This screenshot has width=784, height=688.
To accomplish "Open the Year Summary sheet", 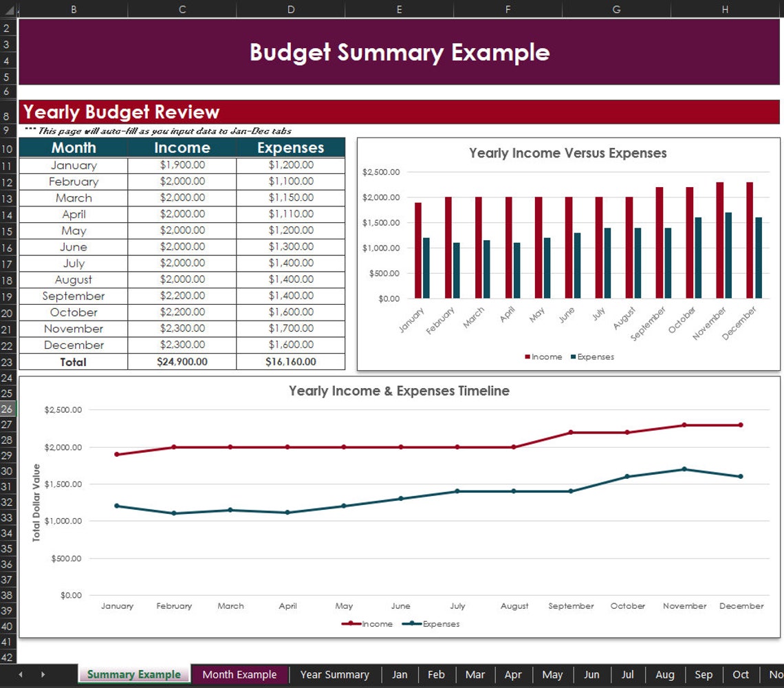I will tap(335, 675).
